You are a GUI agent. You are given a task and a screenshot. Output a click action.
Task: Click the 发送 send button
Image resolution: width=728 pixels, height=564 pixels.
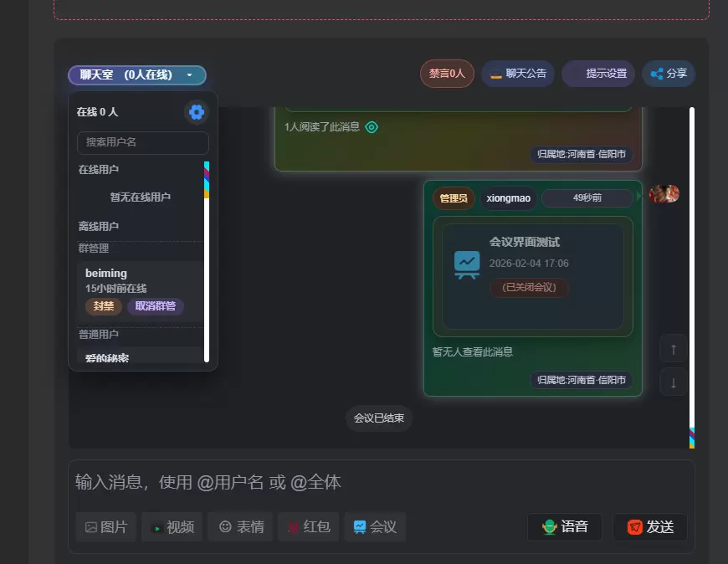click(x=650, y=527)
